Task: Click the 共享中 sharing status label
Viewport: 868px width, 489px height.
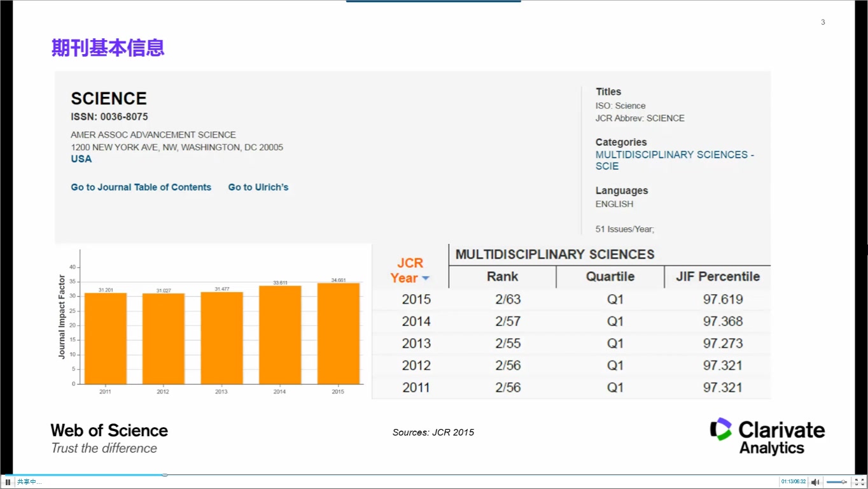Action: pos(29,482)
